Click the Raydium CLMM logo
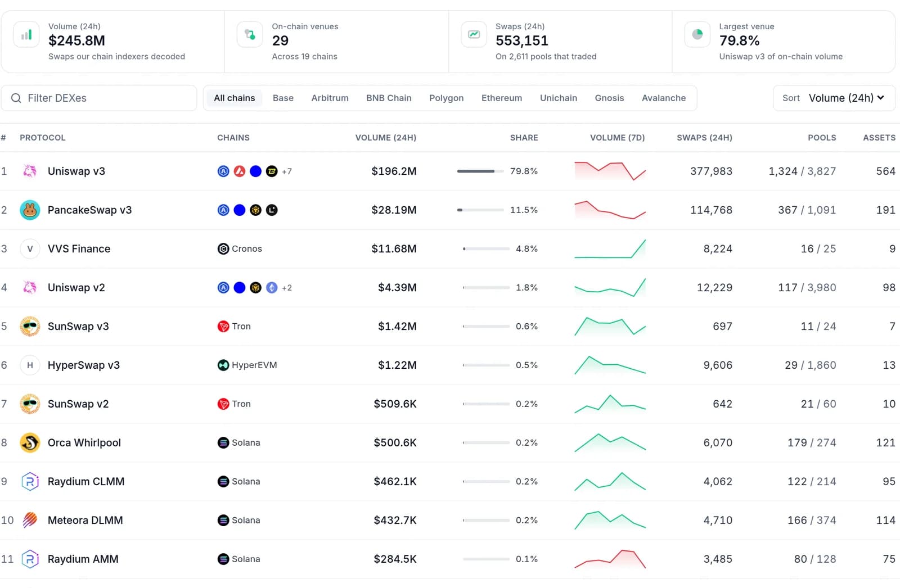900x588 pixels. (x=30, y=482)
